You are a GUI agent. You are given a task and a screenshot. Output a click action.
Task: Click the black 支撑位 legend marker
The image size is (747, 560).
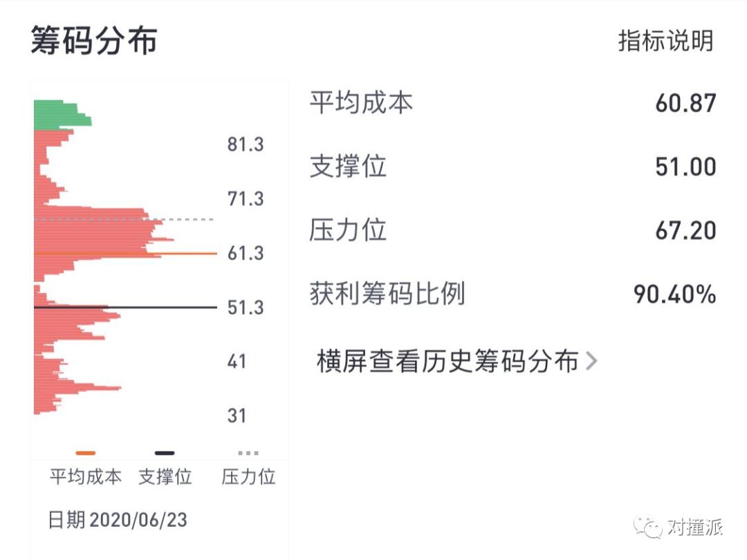coord(165,454)
